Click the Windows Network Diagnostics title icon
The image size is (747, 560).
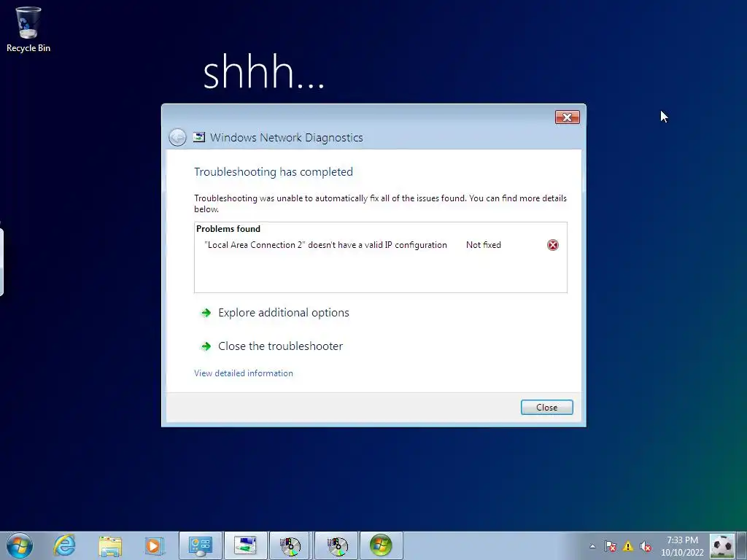click(199, 138)
